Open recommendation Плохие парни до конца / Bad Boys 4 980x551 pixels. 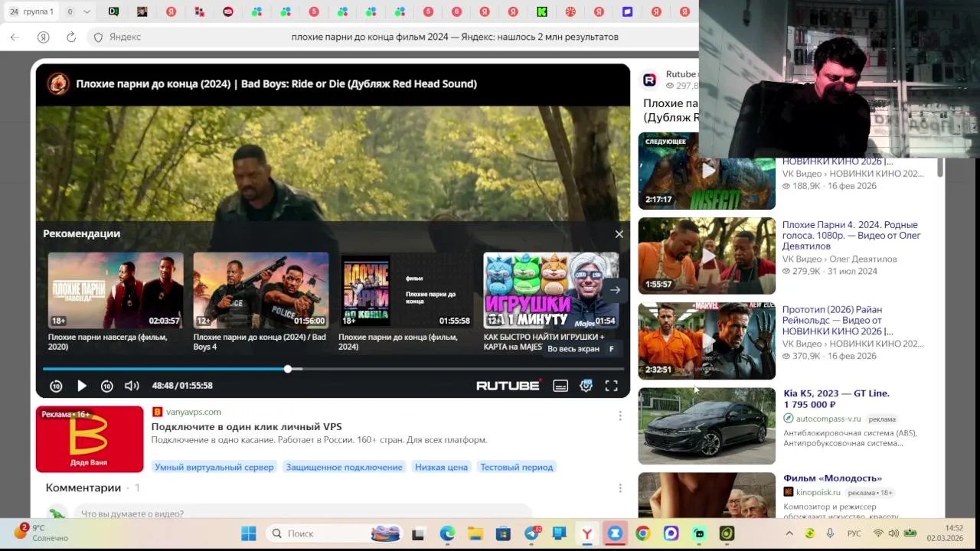click(261, 302)
